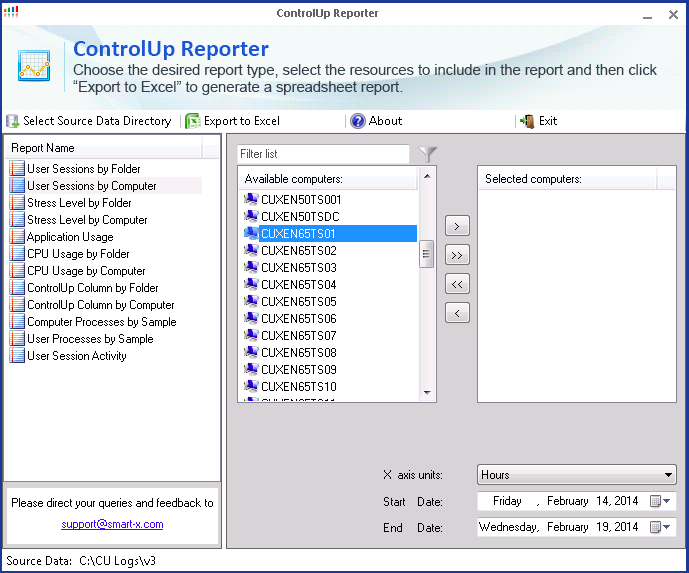Select computer CUXEN65TS06 in the list

[x=299, y=319]
